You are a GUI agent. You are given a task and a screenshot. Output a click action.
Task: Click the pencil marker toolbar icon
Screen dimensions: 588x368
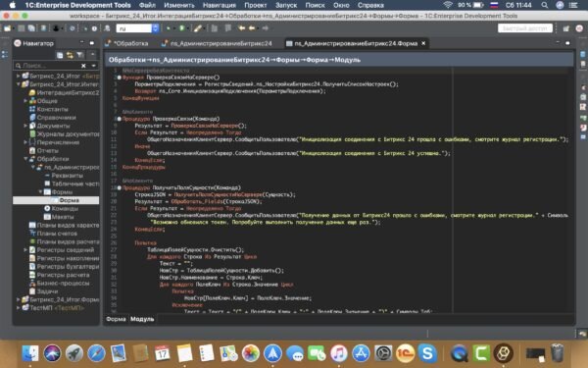(198, 28)
